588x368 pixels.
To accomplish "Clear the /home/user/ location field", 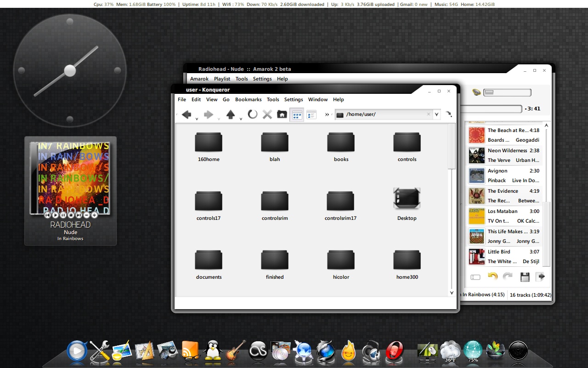I will pos(429,114).
